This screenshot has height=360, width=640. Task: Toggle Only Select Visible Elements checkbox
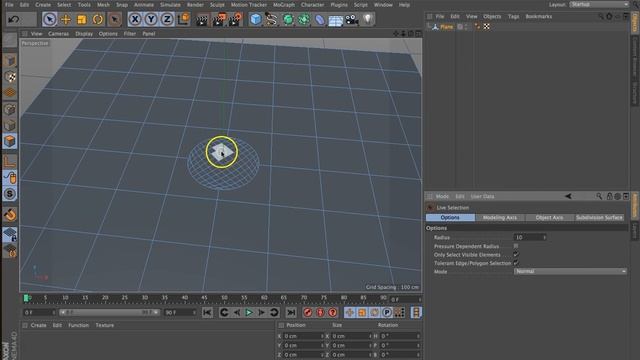click(x=516, y=255)
